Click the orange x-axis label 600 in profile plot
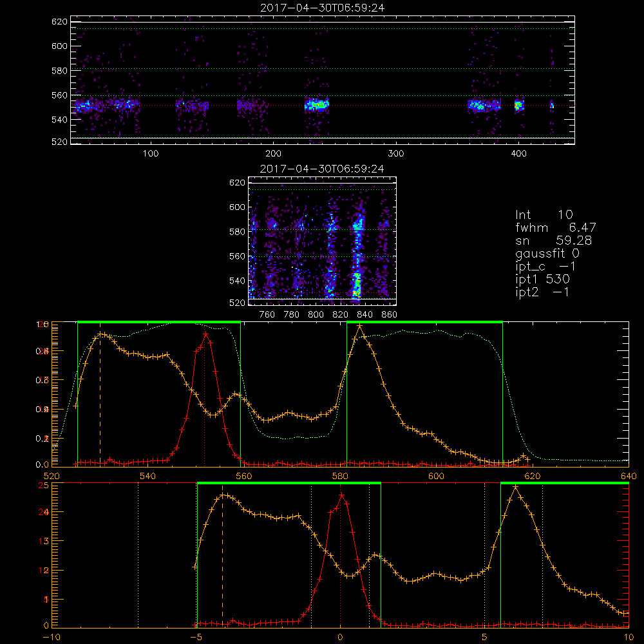644x644 pixels. [436, 476]
